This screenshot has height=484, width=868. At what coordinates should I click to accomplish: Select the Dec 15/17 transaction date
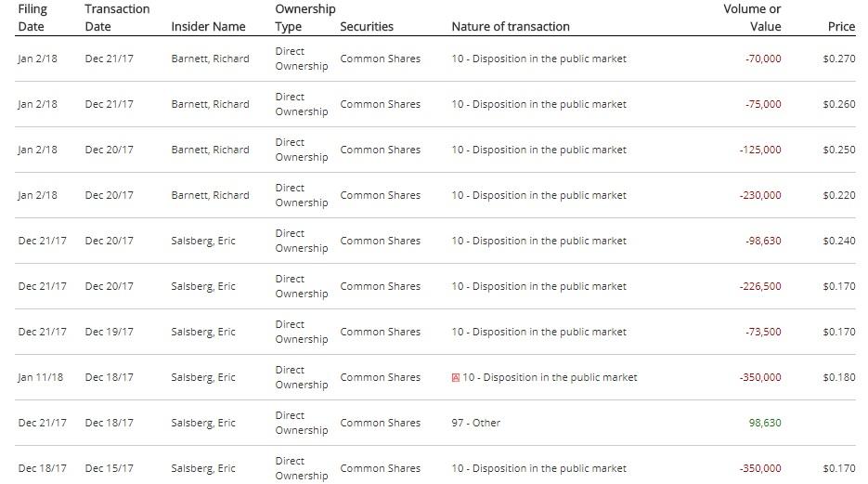(x=109, y=468)
